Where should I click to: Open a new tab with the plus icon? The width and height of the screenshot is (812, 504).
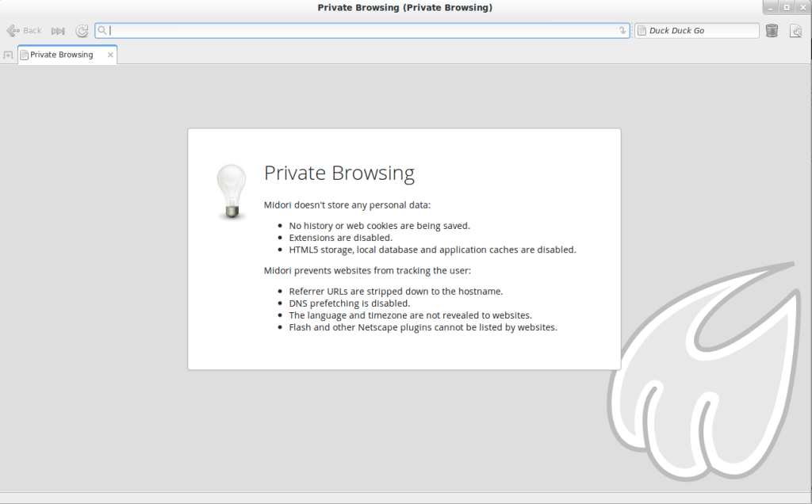[x=8, y=55]
